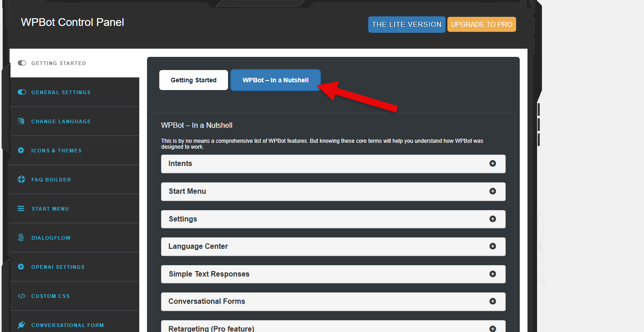Open Getting Started sidebar label
The width and height of the screenshot is (644, 332).
pos(59,63)
